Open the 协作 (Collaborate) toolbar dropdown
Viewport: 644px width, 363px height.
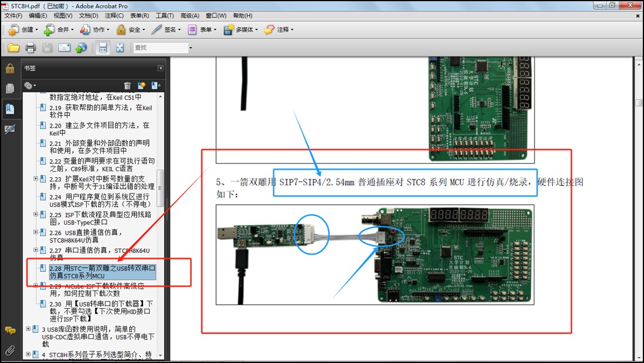(94, 29)
